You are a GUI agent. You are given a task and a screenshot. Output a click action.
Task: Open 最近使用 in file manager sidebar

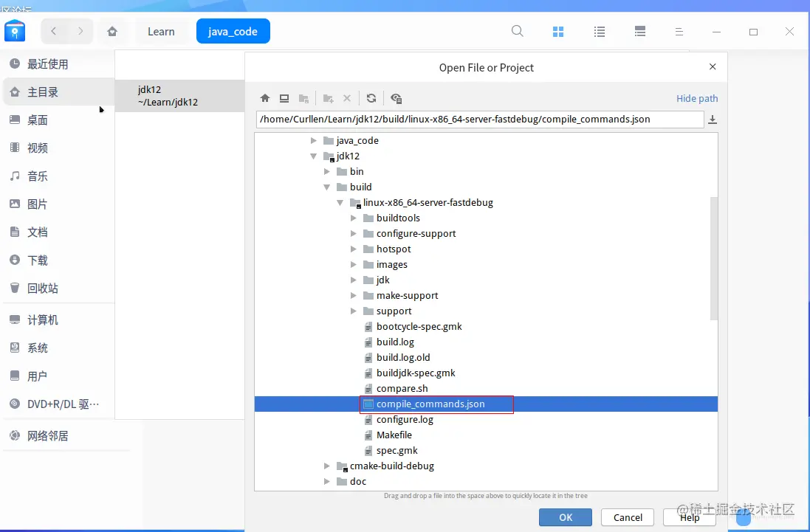pos(58,64)
